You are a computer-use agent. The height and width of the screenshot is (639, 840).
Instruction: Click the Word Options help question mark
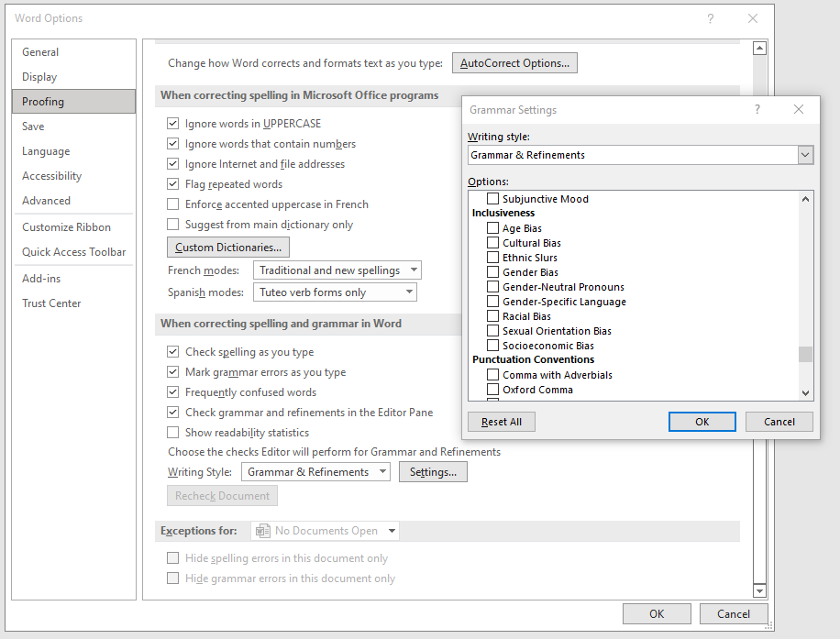[x=711, y=18]
